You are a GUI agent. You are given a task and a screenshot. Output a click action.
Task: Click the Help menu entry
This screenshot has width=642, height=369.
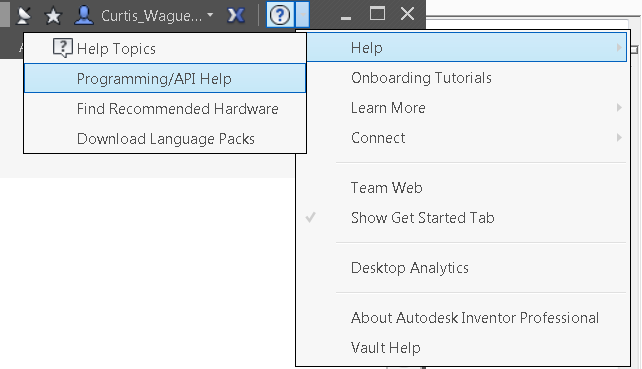466,48
